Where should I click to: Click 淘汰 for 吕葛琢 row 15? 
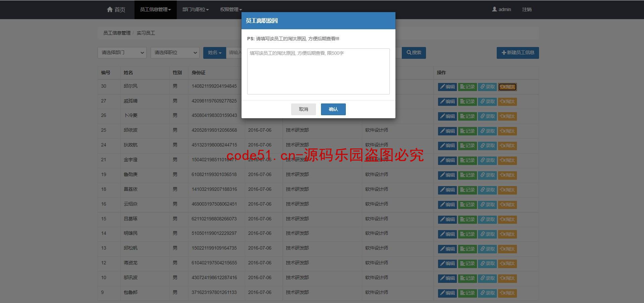(x=507, y=220)
